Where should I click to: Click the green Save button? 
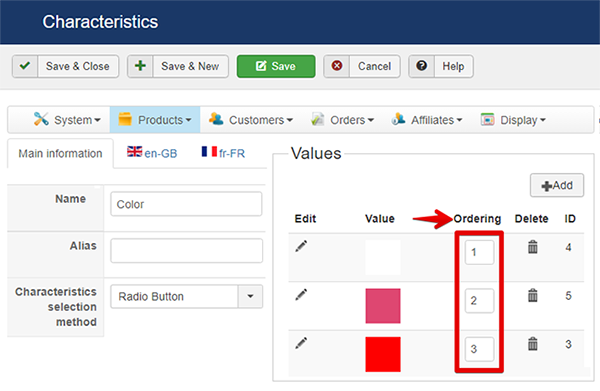click(276, 66)
